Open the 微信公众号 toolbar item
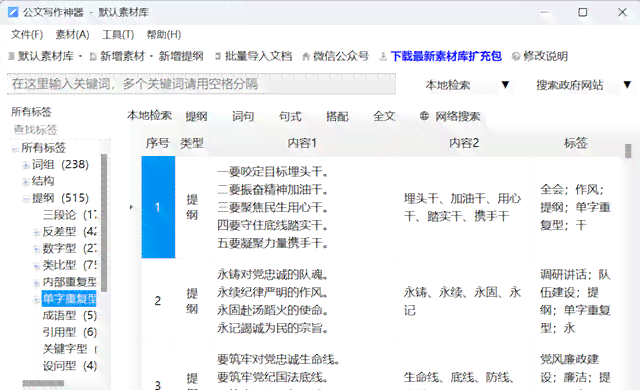The height and width of the screenshot is (390, 640). click(x=336, y=56)
